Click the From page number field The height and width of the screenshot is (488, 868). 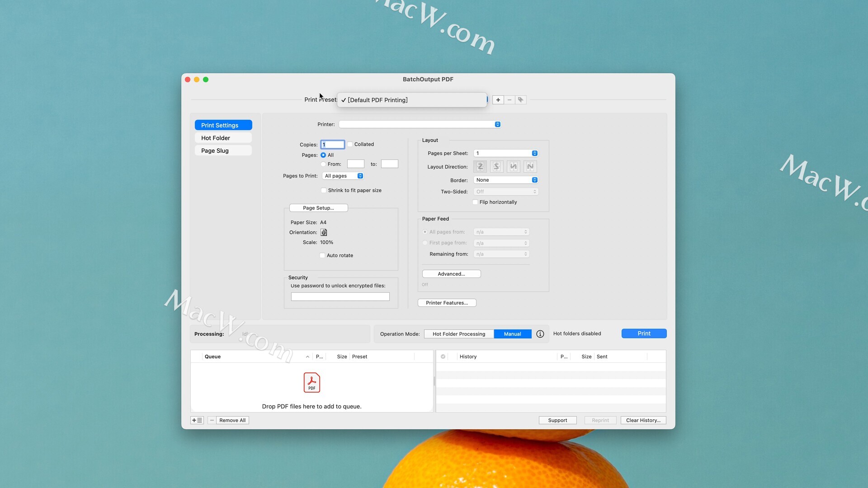point(356,164)
